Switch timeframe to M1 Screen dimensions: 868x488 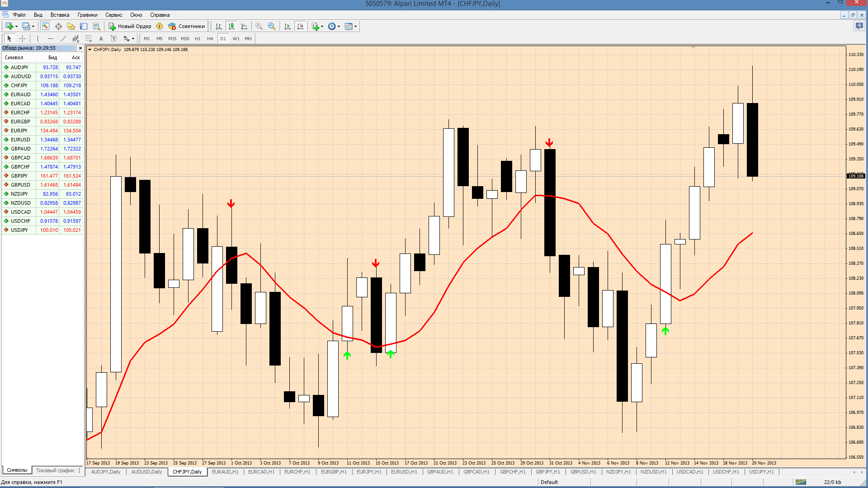(x=147, y=38)
